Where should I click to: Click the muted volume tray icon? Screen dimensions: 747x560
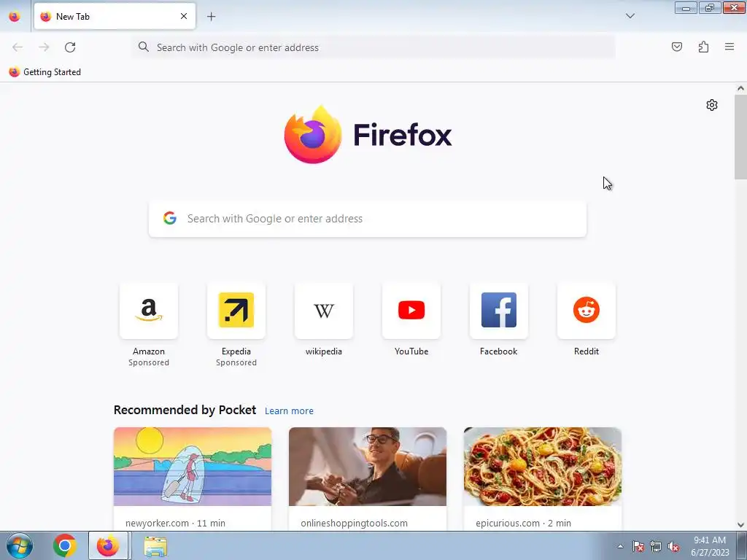pos(673,546)
